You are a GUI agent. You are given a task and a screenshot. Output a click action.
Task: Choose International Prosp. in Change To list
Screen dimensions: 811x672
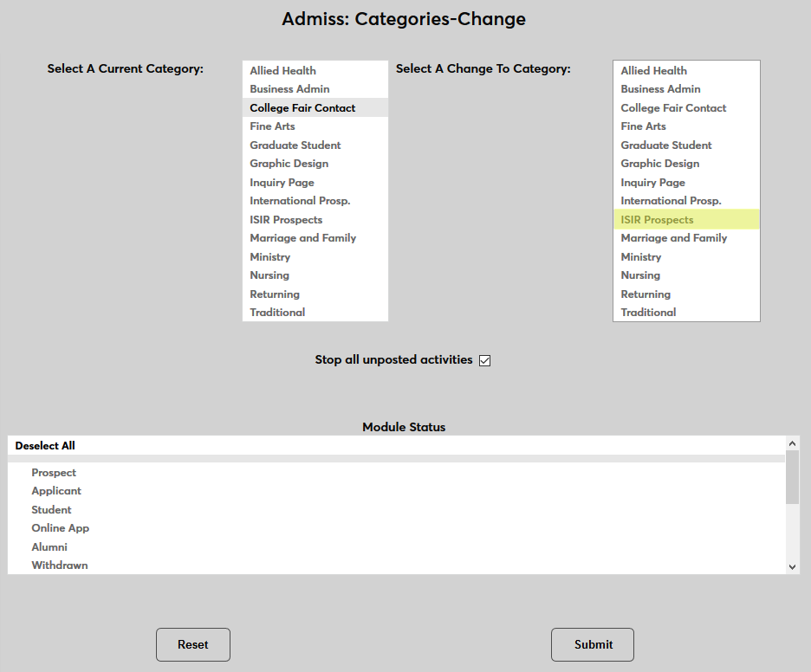click(671, 201)
